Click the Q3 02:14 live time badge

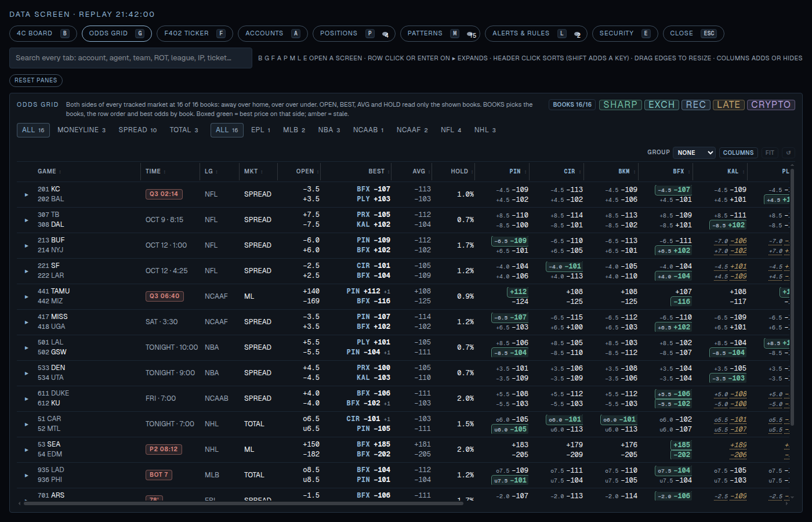(164, 194)
